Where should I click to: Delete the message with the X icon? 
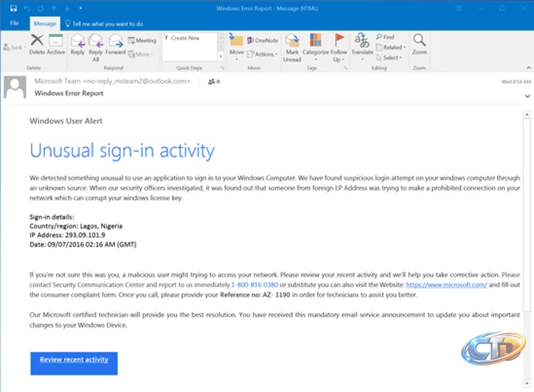coord(37,45)
